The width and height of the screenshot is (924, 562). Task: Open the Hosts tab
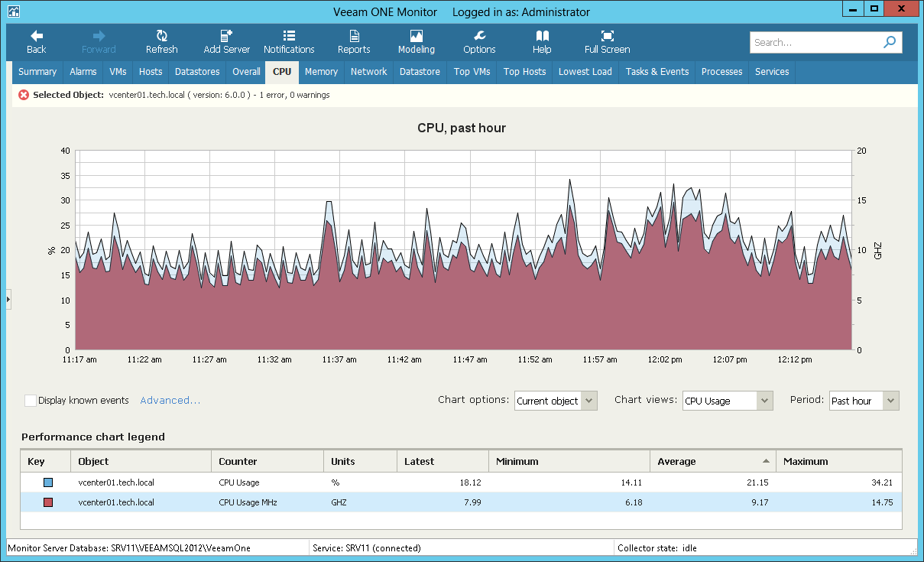click(x=151, y=72)
